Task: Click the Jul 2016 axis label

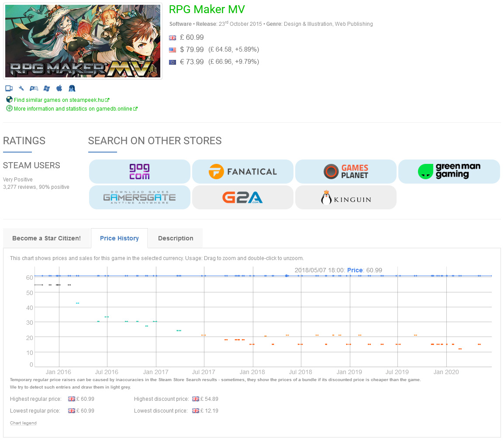Action: 107,372
